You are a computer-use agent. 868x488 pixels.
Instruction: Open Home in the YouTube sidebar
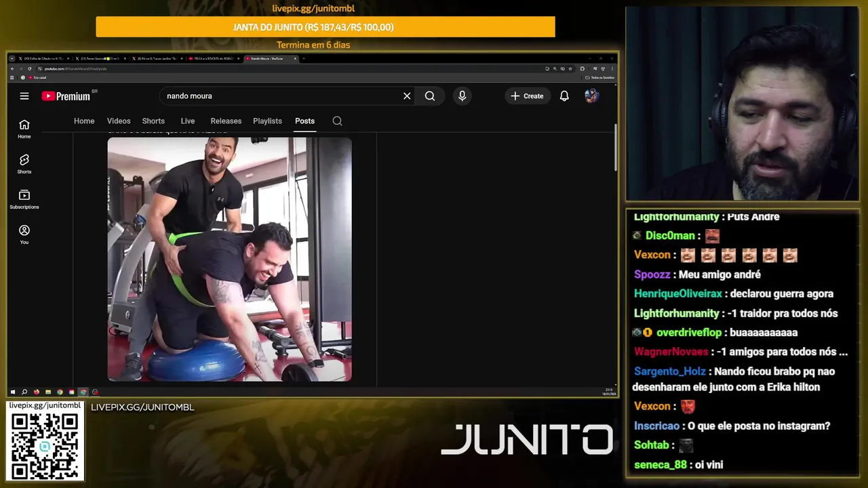24,129
